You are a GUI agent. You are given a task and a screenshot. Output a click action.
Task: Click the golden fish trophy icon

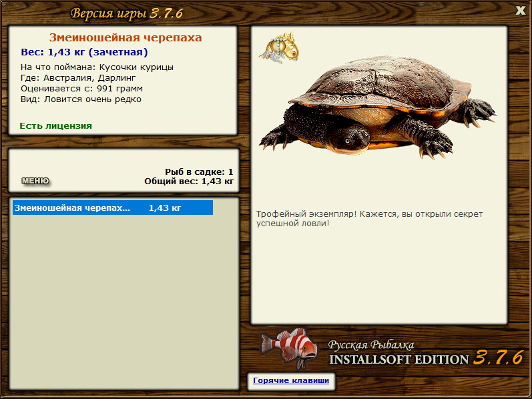pyautogui.click(x=280, y=47)
